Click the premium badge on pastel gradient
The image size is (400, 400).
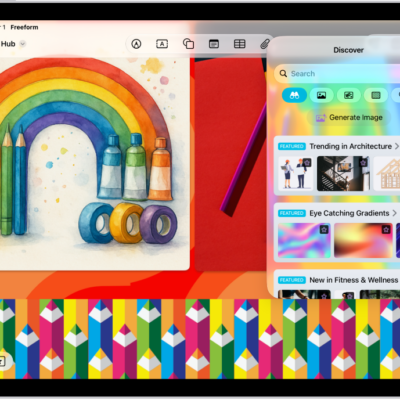point(324,229)
